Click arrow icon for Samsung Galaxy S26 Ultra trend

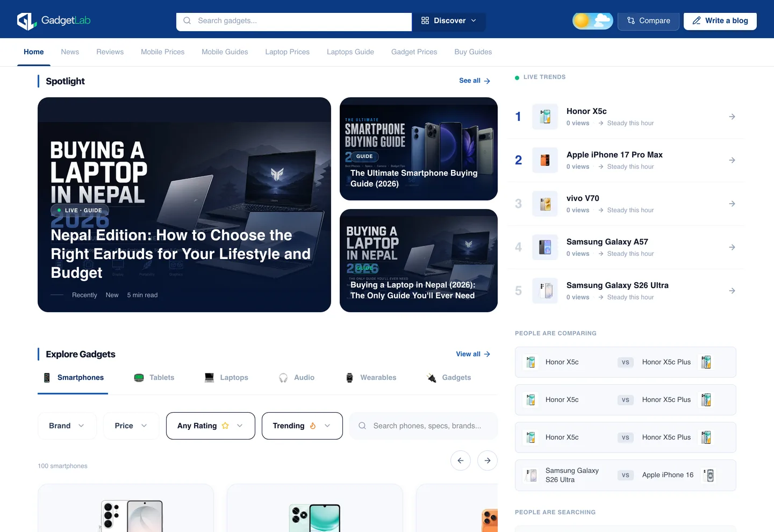732,291
